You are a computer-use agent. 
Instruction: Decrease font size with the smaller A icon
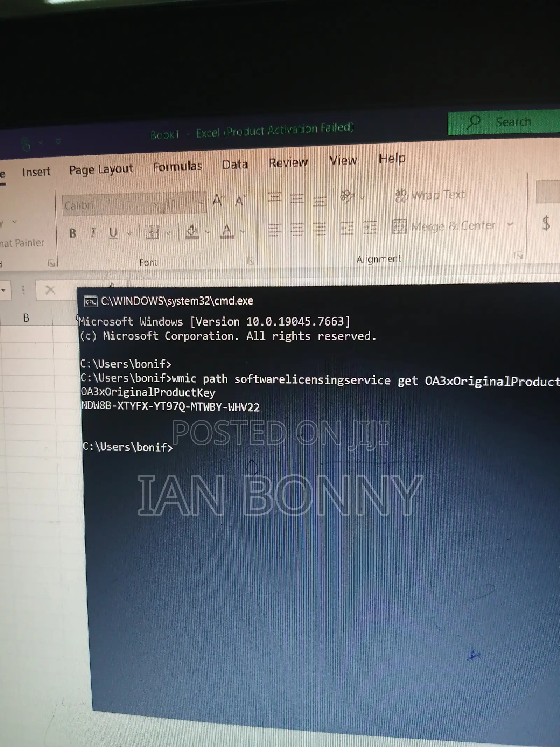pyautogui.click(x=241, y=201)
